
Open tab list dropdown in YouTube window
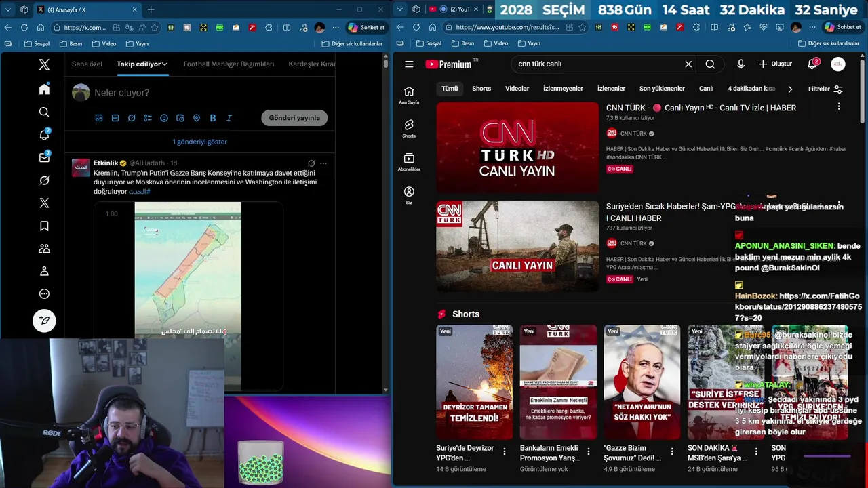pyautogui.click(x=400, y=9)
